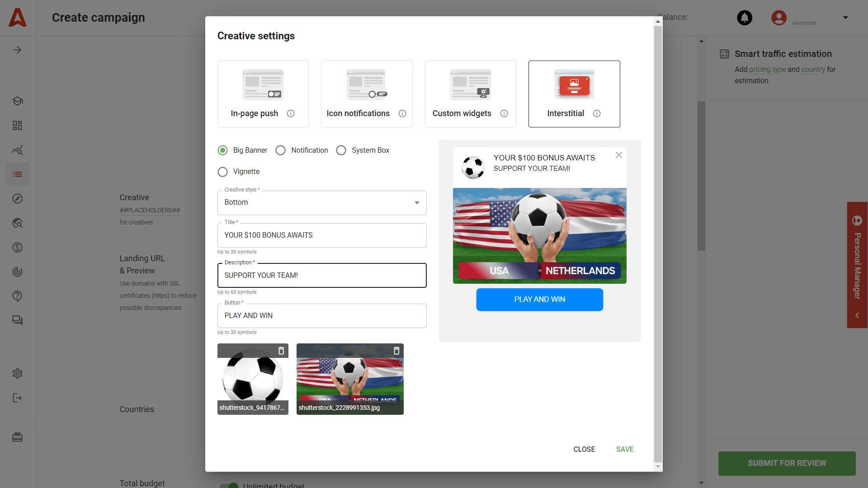Open settings gear in sidebar
This screenshot has height=488, width=868.
(17, 374)
